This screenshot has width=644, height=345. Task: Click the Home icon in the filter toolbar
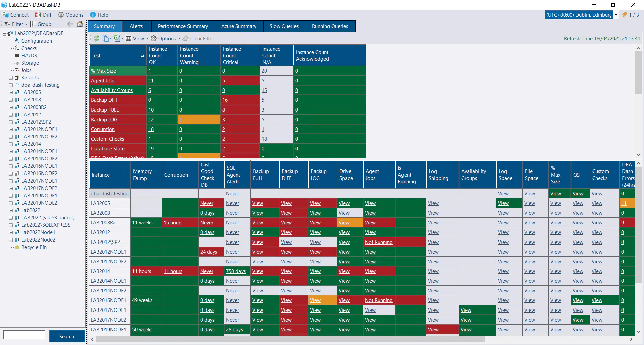tap(80, 24)
